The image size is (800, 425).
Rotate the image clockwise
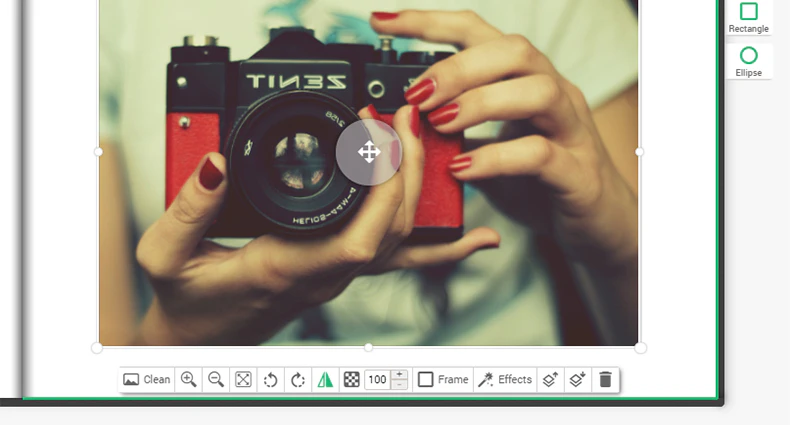click(298, 380)
